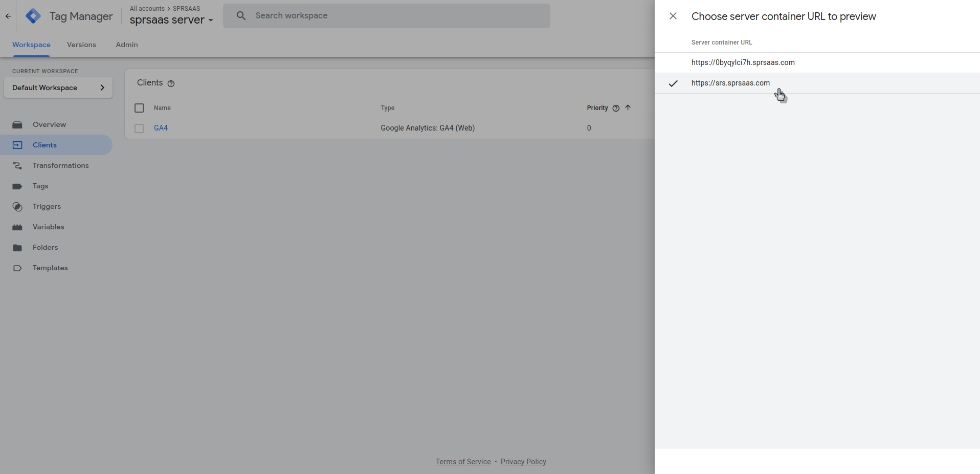
Task: Open Transformations from the sidebar icon
Action: tap(17, 165)
